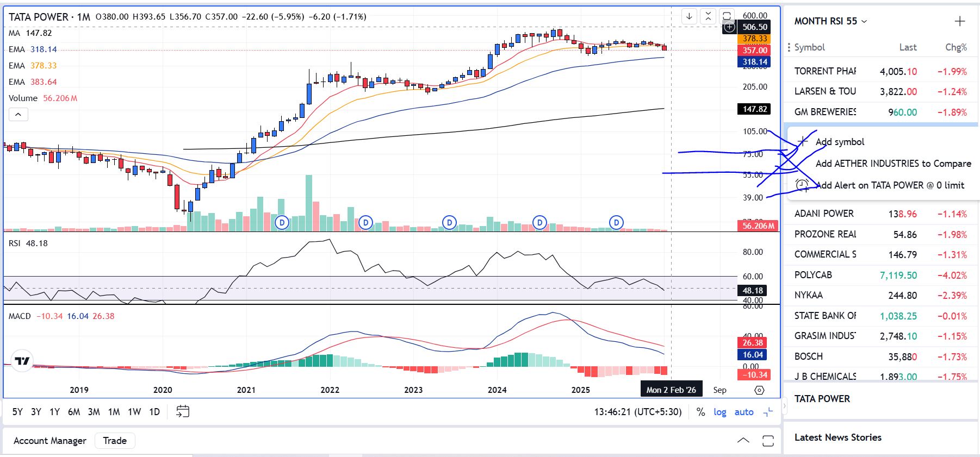Image resolution: width=980 pixels, height=457 pixels.
Task: Select POLYCAB in the watchlist
Action: tap(813, 275)
